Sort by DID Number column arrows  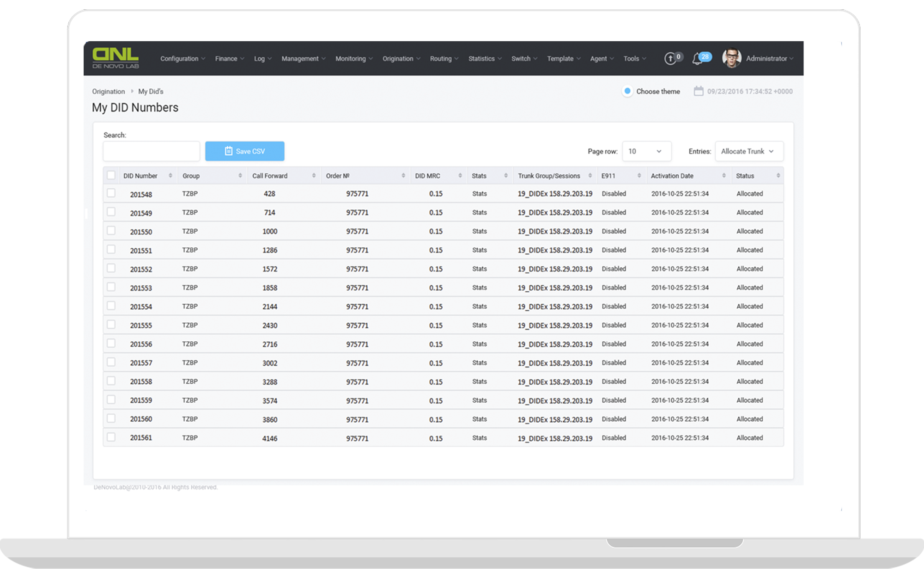point(170,176)
